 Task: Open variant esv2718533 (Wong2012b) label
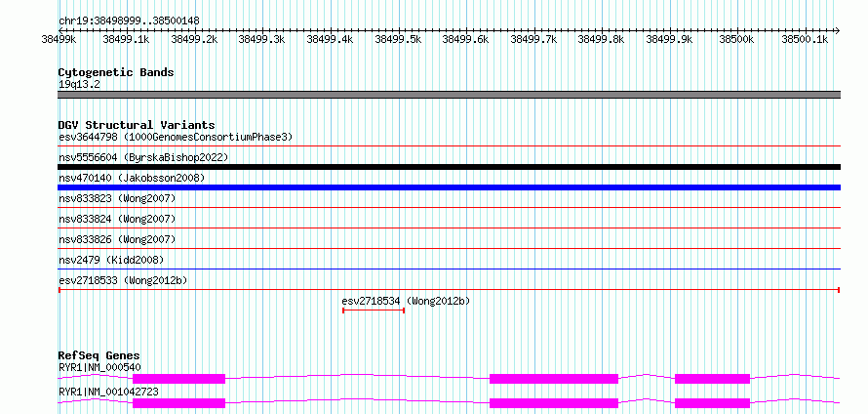coord(123,280)
